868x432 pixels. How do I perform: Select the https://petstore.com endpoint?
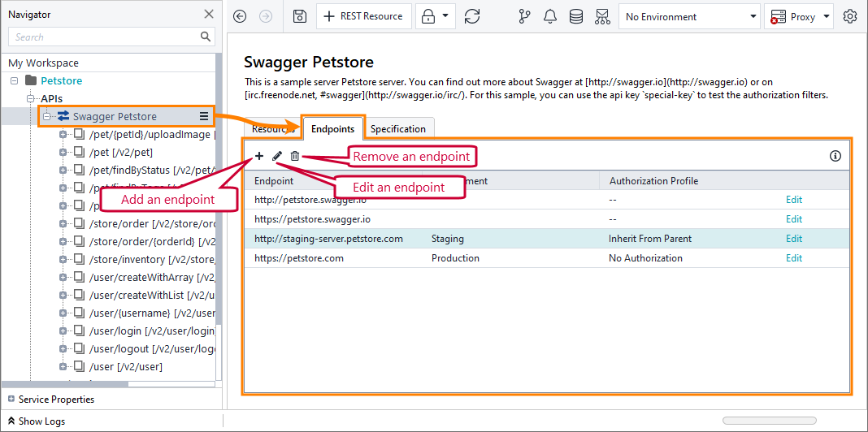[299, 258]
